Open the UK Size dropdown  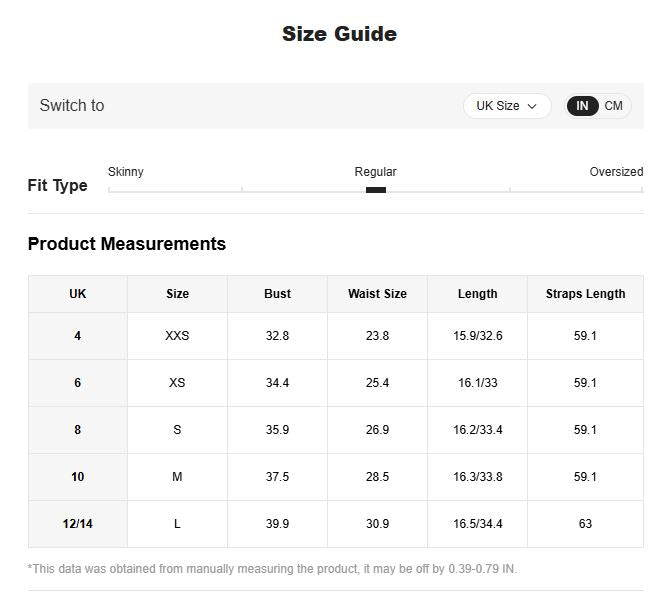pos(506,106)
